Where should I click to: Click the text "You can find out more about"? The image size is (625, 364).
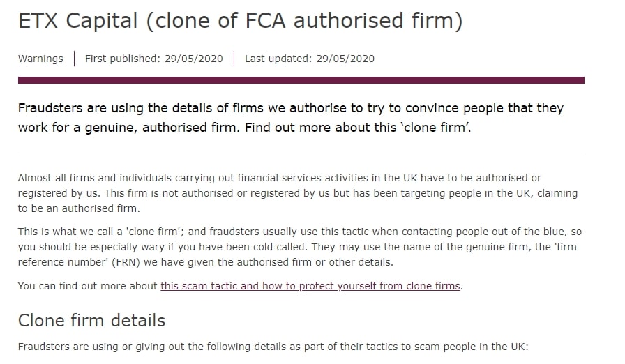click(x=88, y=286)
